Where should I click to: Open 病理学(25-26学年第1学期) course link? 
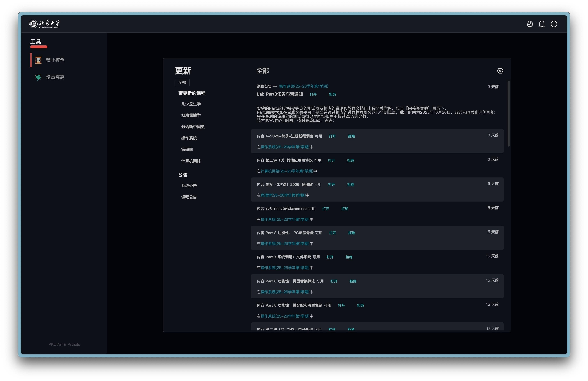283,195
